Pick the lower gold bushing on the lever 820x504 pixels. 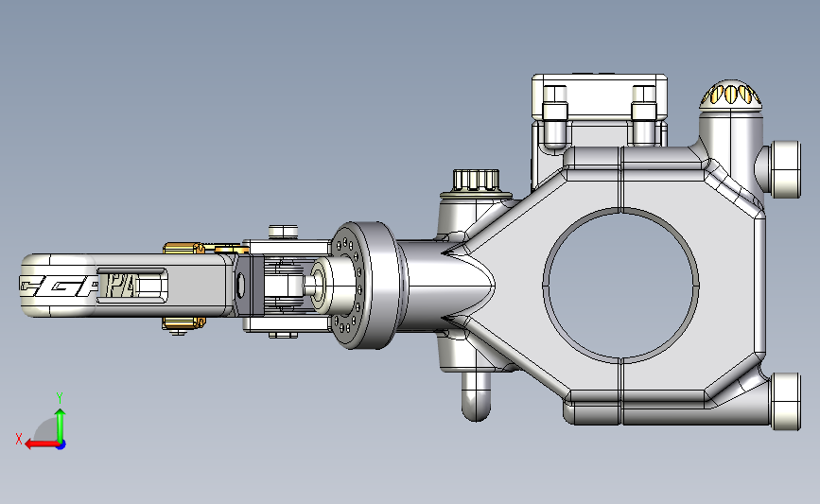point(183,323)
